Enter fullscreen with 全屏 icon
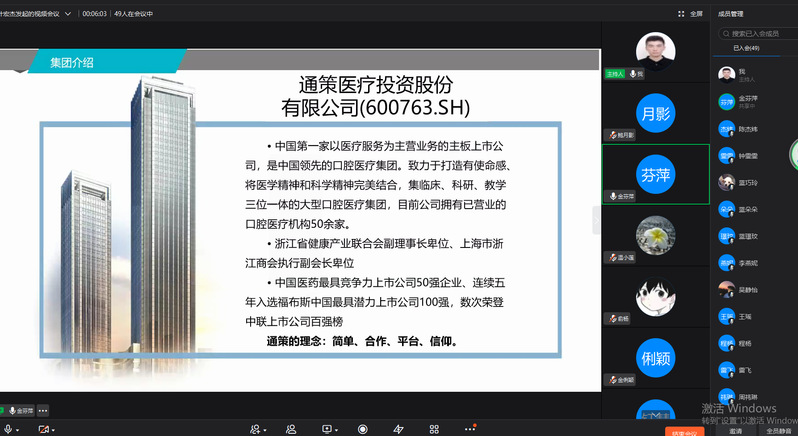 (691, 14)
